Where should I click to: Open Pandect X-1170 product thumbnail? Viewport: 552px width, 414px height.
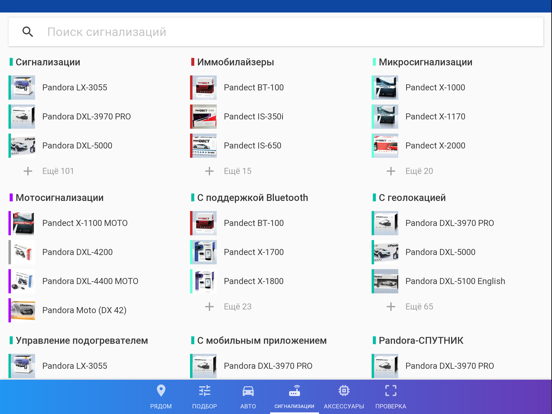385,117
